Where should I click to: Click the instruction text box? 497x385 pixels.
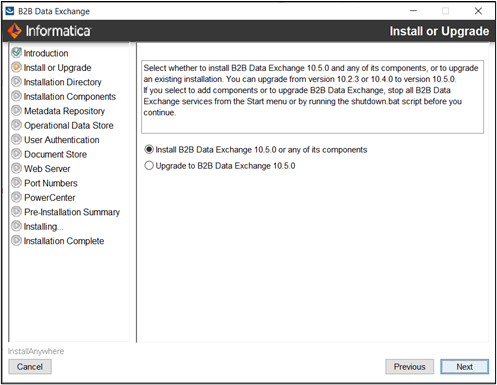[312, 97]
